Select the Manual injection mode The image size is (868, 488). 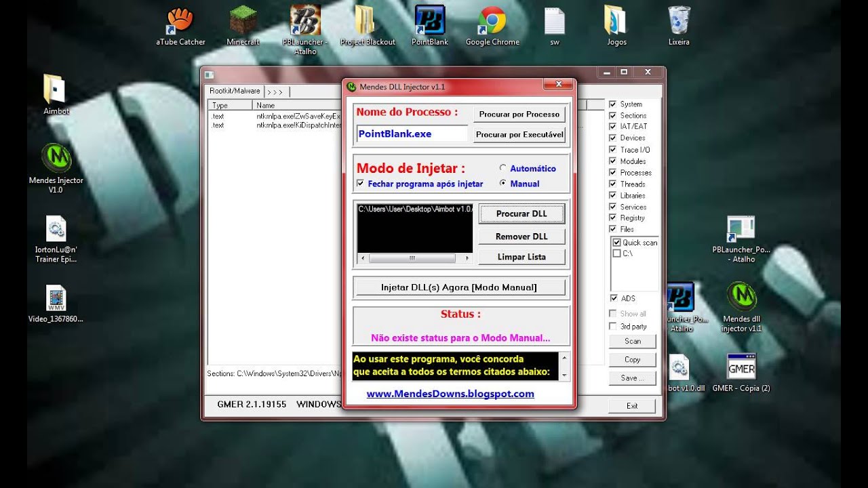point(502,184)
